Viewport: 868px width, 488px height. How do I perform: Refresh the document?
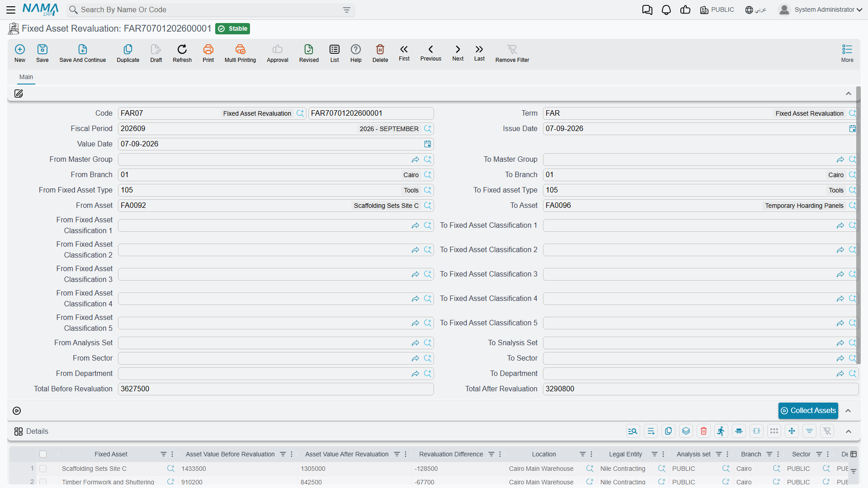coord(182,53)
